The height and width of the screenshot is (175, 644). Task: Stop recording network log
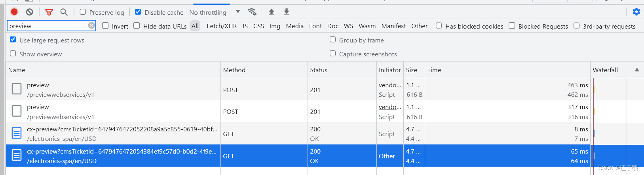14,12
